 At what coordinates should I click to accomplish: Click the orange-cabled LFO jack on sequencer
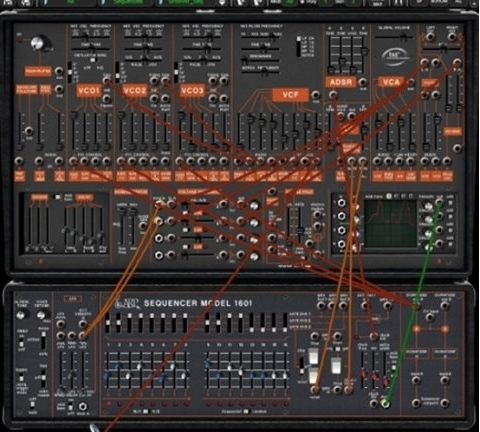tap(83, 335)
